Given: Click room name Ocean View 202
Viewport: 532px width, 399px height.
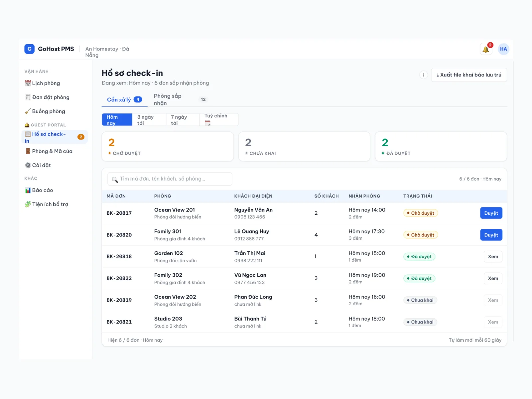Looking at the screenshot, I should tap(175, 297).
